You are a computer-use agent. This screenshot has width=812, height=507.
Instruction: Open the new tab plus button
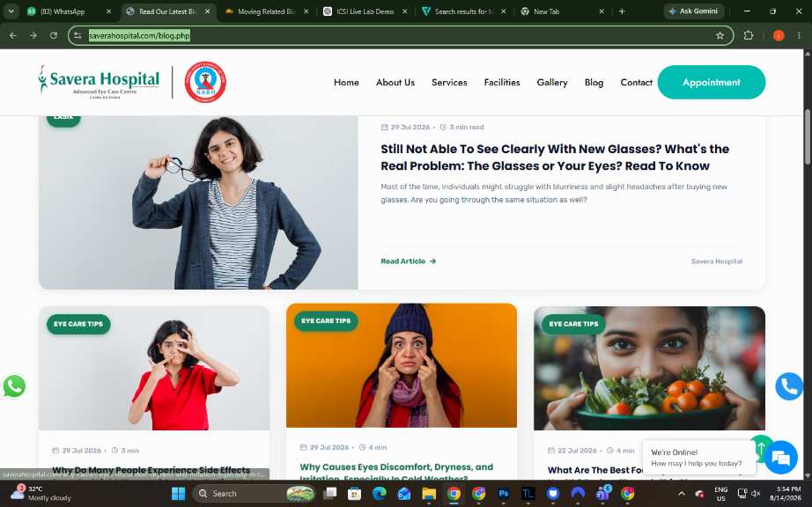tap(622, 11)
